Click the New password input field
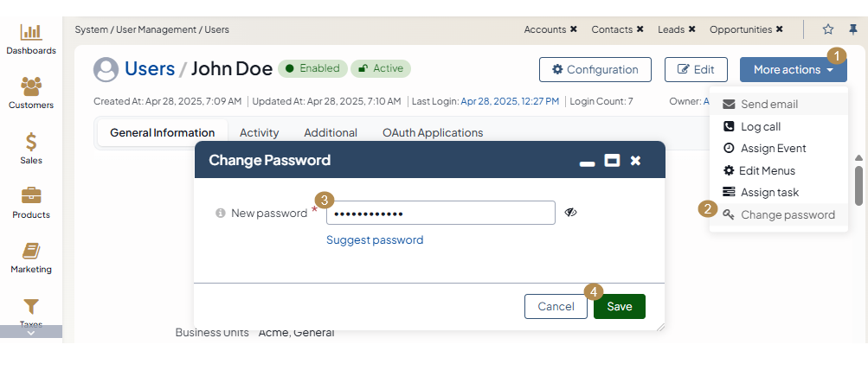868x370 pixels. click(440, 213)
